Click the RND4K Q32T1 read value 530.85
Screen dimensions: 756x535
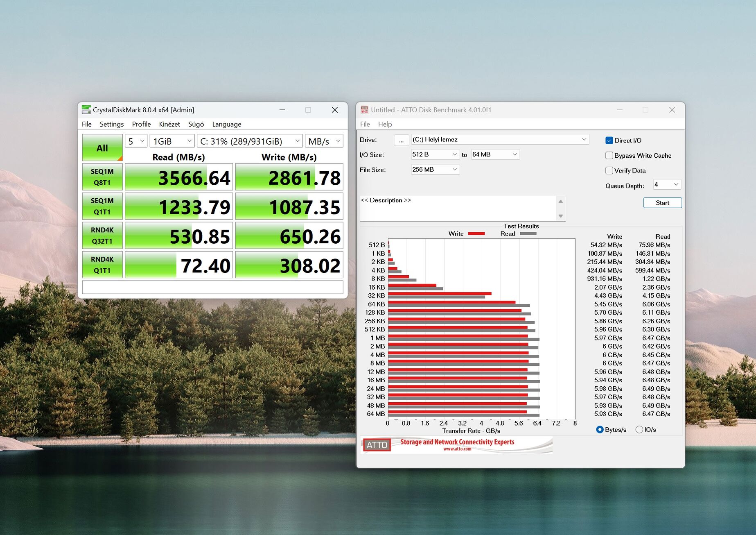(x=179, y=236)
